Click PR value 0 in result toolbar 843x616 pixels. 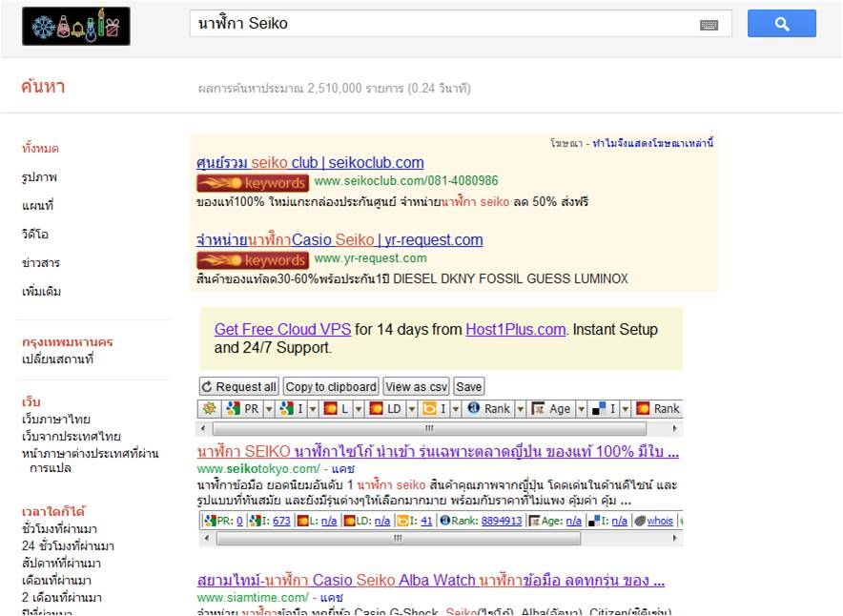[239, 521]
